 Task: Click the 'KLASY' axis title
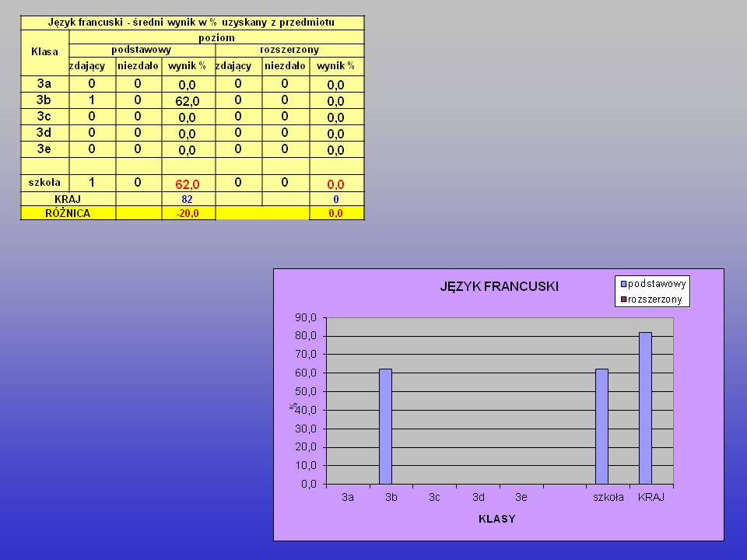point(497,519)
